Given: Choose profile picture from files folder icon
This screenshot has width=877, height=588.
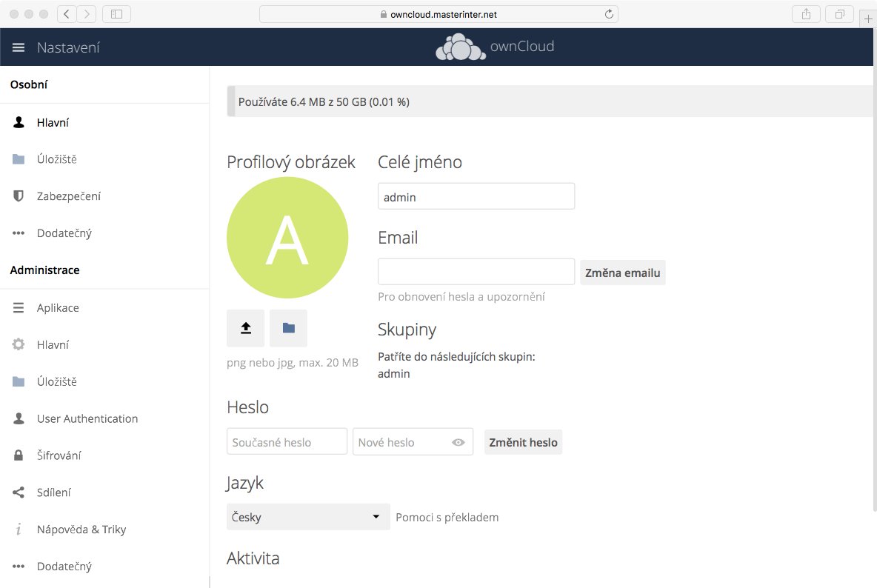Looking at the screenshot, I should (289, 328).
